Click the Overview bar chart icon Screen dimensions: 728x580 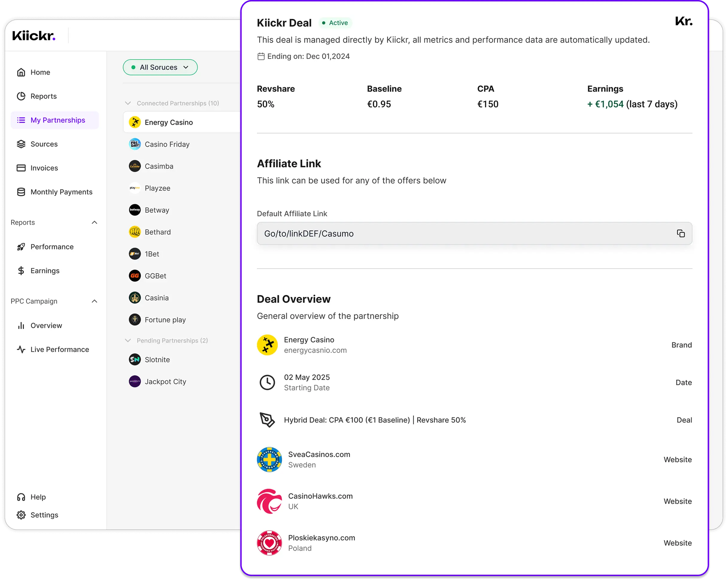(x=21, y=325)
